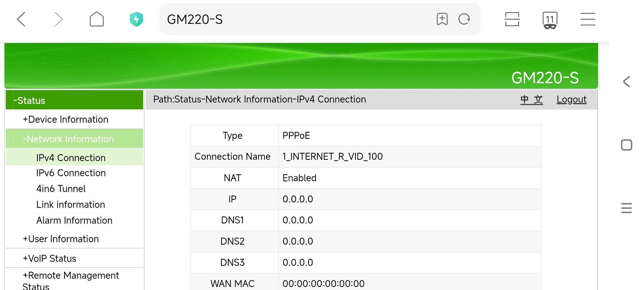
Task: Tap the system recents three-line button
Action: [x=627, y=208]
